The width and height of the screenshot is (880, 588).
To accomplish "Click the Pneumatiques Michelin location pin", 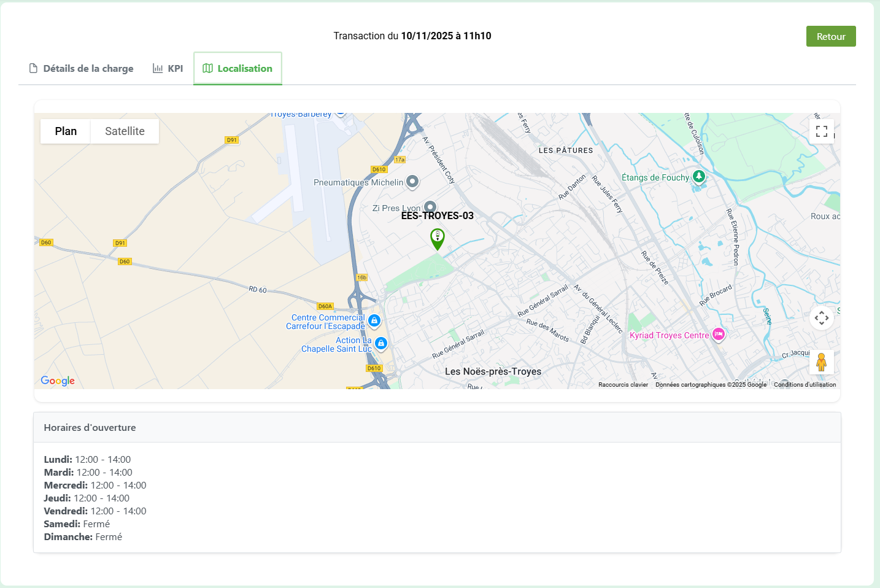I will coord(412,182).
